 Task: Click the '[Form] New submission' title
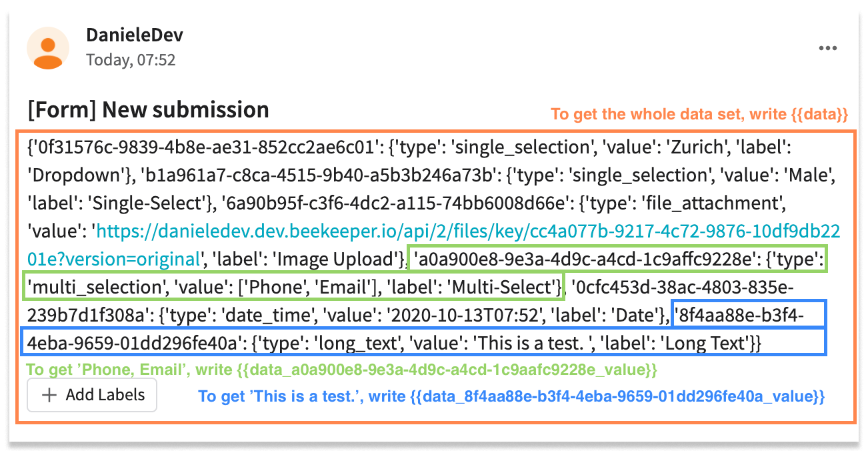[149, 109]
